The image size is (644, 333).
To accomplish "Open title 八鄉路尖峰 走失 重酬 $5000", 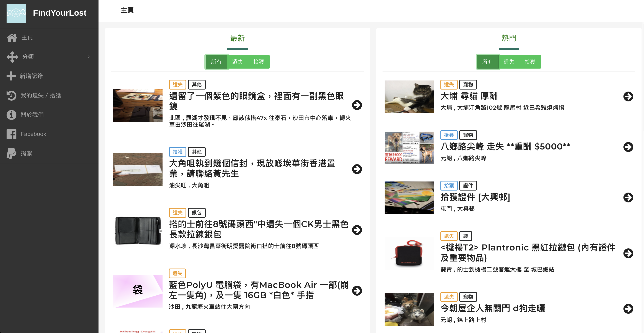I will [505, 147].
